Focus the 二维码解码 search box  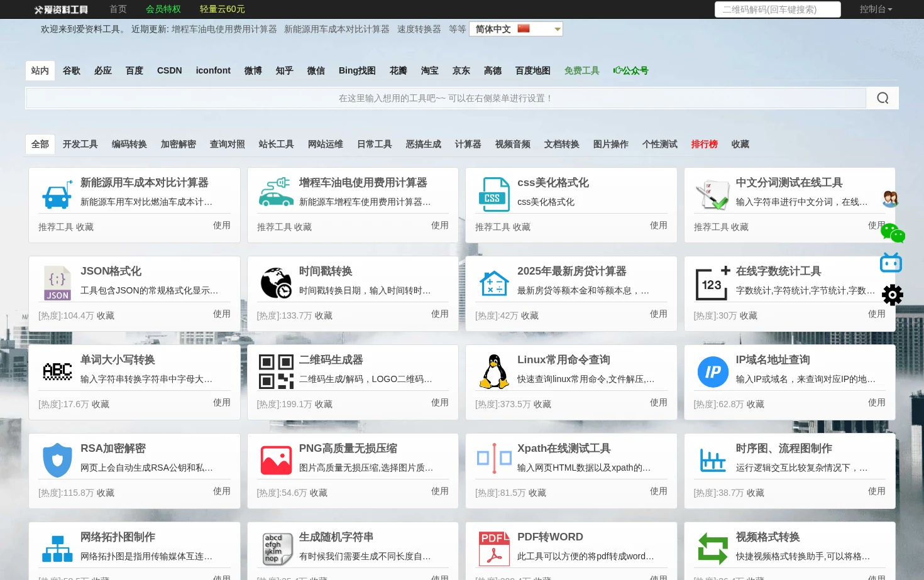[x=778, y=9]
